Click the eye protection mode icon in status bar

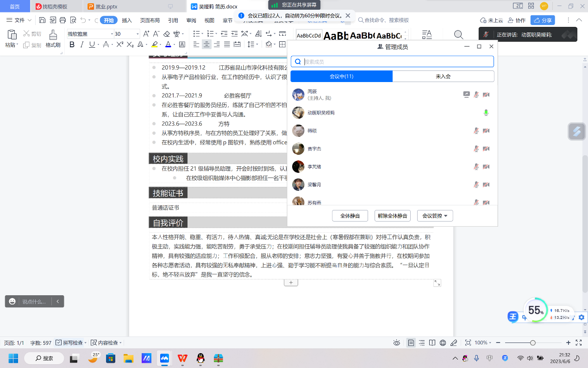point(396,343)
